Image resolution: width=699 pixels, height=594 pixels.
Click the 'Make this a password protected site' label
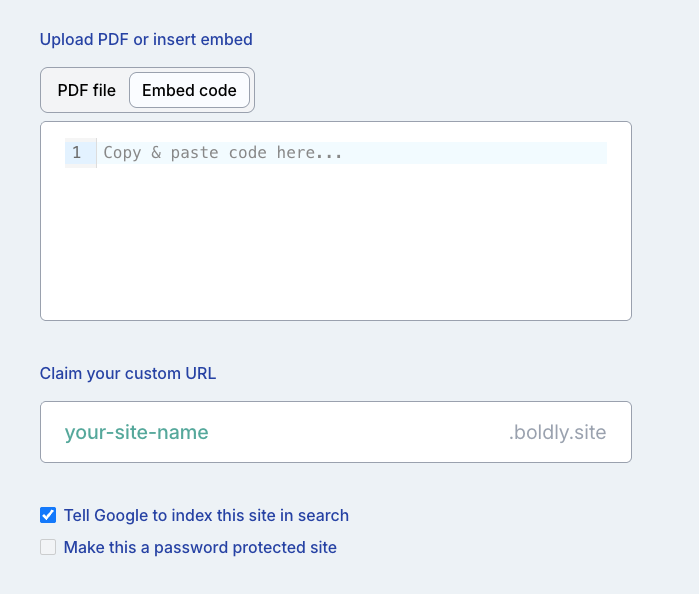200,547
